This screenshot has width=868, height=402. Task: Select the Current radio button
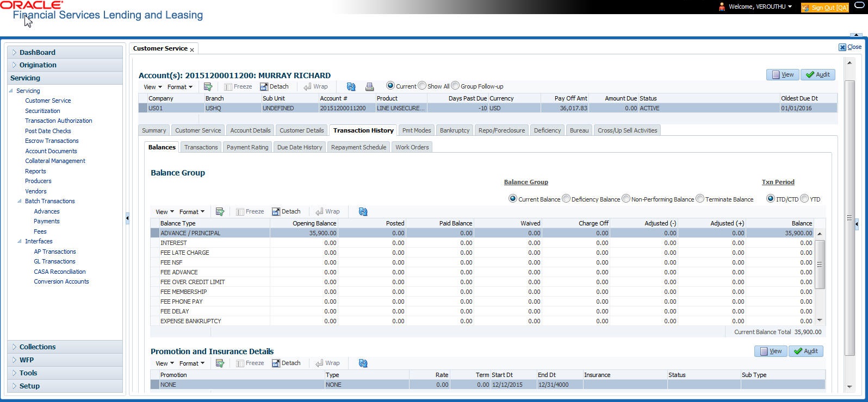pos(390,86)
